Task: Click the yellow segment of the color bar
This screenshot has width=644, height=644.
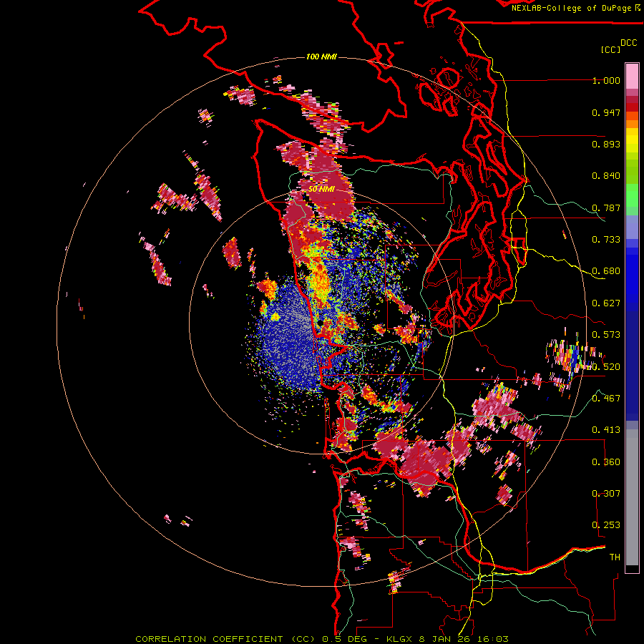Action: (632, 140)
